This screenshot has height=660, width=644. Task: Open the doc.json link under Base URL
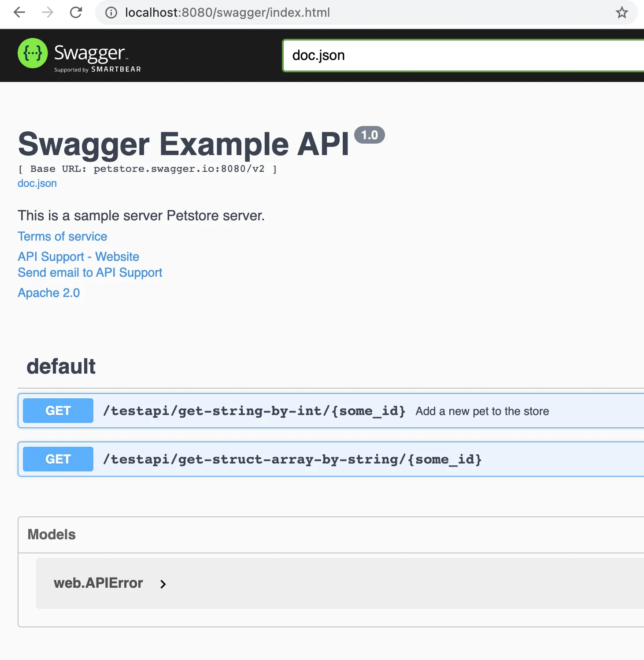(x=37, y=183)
